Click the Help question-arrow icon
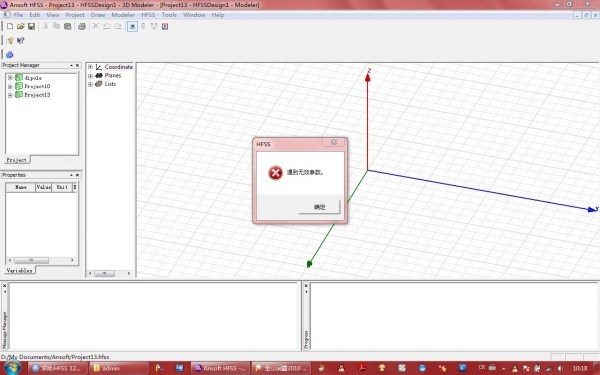This screenshot has height=375, width=600. (21, 40)
